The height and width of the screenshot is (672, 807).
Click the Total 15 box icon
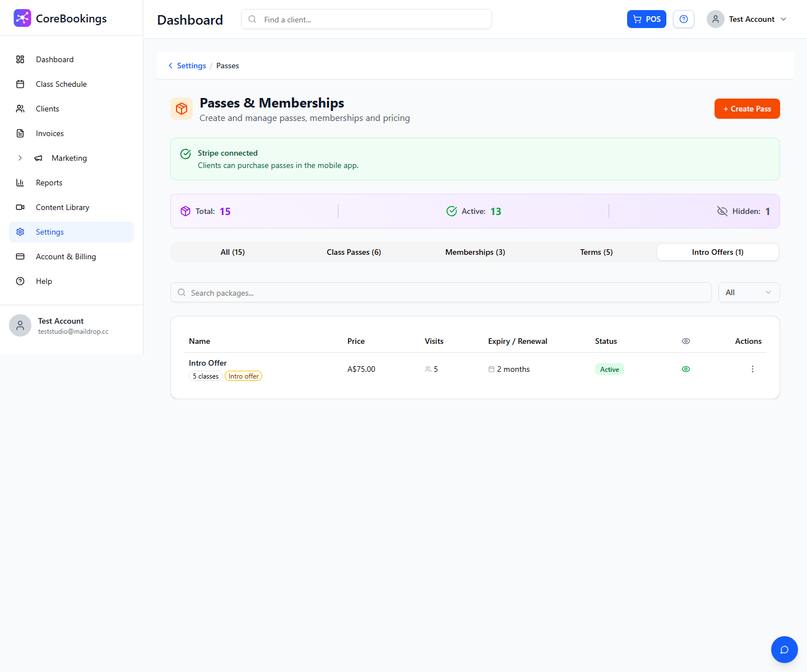coord(185,211)
